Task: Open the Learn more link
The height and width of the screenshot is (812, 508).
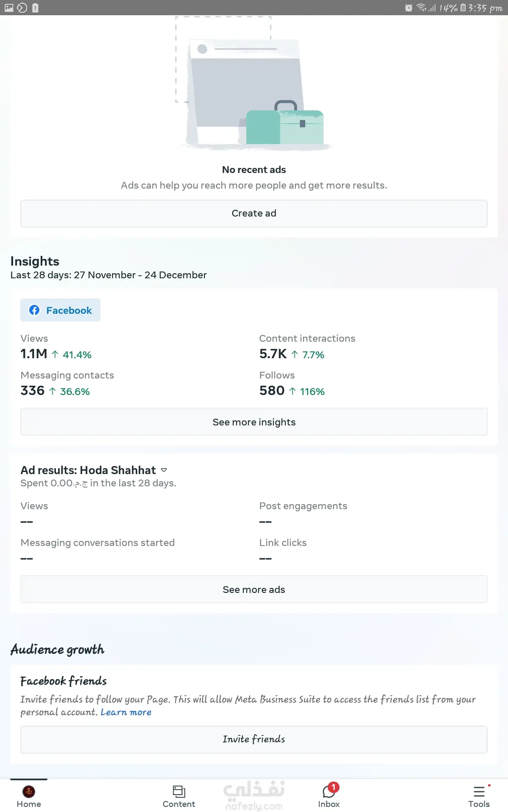Action: click(x=126, y=712)
